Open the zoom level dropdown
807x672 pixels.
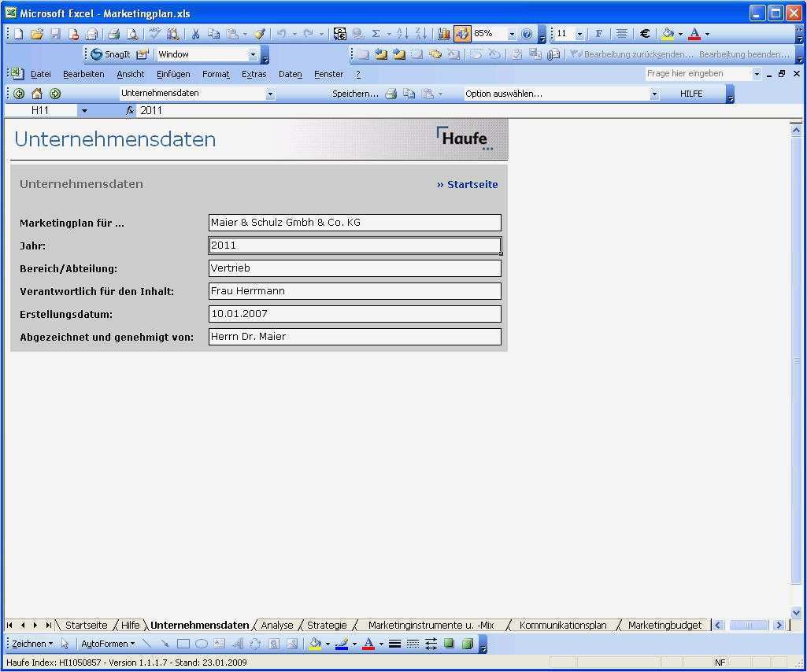tap(512, 34)
